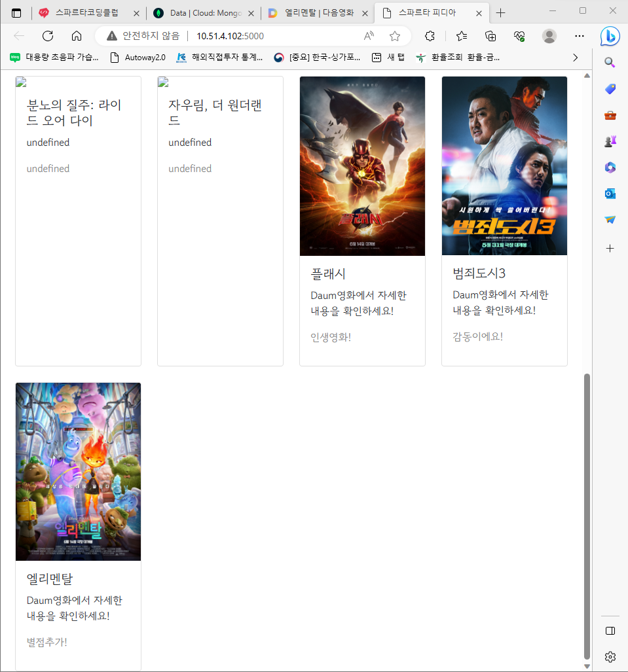Open sidebar settings gear

point(610,656)
